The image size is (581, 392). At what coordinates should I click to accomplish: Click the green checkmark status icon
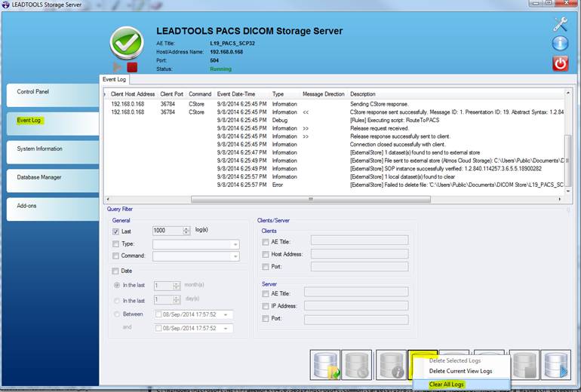click(125, 43)
